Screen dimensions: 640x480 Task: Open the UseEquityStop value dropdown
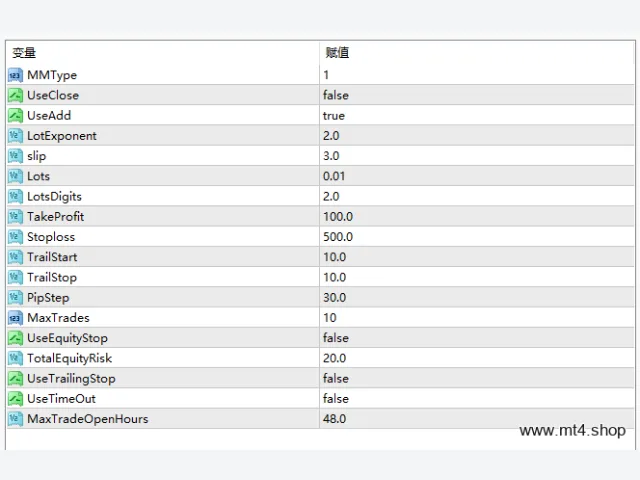[476, 338]
